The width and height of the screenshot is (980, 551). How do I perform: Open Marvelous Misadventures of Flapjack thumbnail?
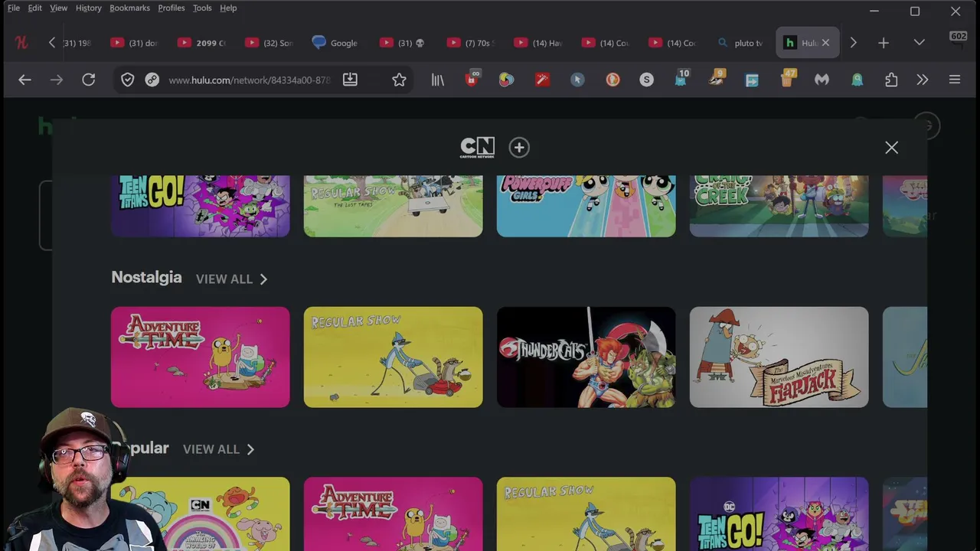click(779, 357)
